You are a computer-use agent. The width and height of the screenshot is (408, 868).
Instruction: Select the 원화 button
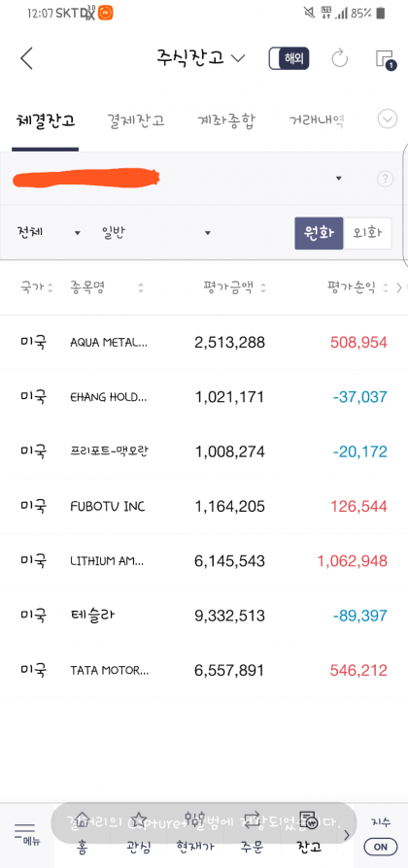click(x=319, y=233)
